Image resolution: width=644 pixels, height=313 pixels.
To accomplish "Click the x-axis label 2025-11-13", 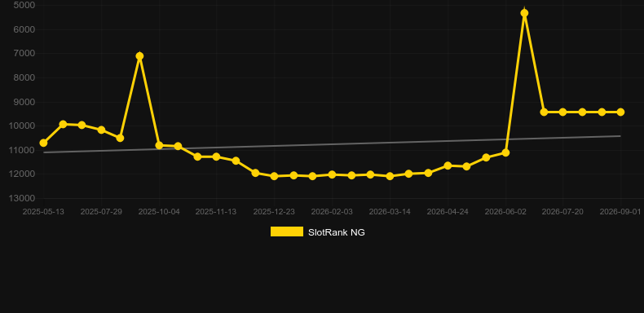I will [x=216, y=212].
